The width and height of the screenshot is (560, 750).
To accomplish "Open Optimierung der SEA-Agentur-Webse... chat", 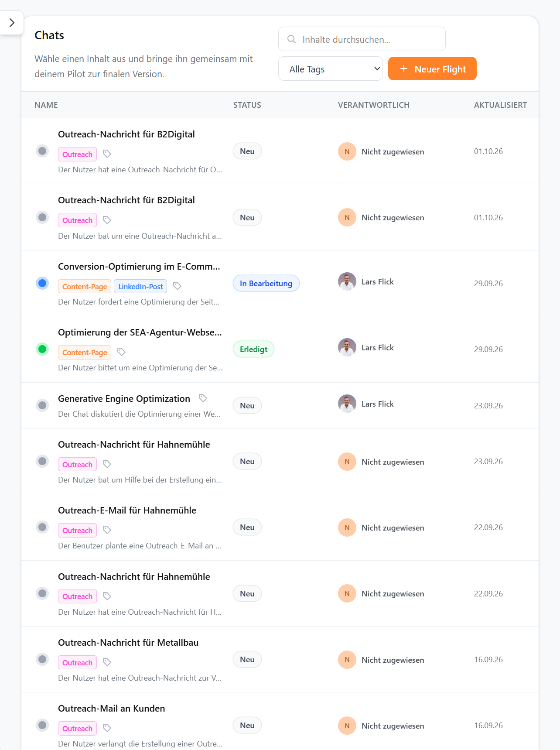I will coord(140,332).
